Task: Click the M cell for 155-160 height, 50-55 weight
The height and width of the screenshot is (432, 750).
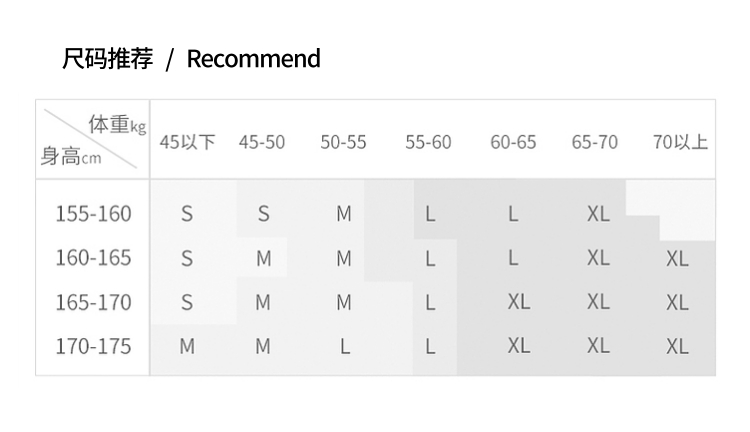Action: 344,213
